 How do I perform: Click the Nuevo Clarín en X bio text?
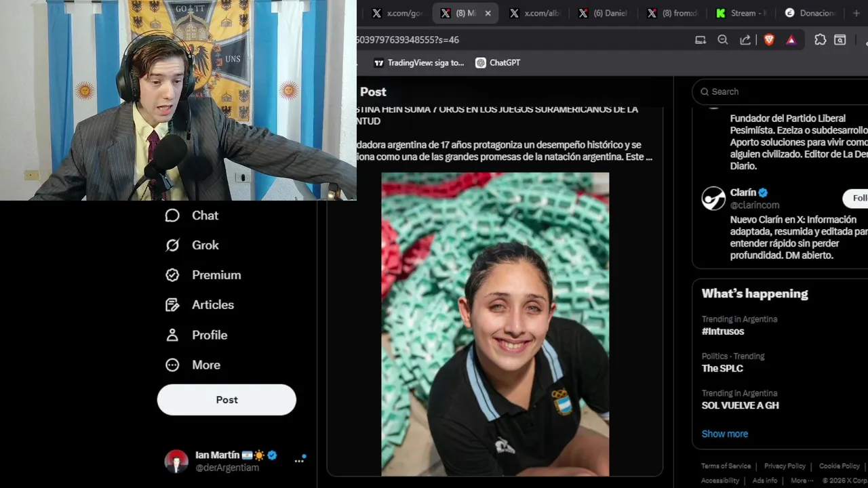799,238
